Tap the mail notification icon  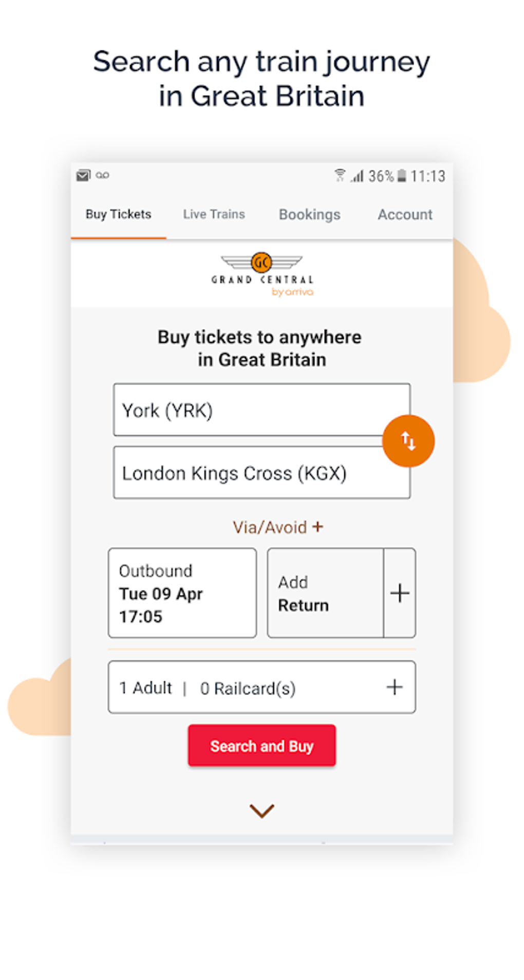pos(83,175)
